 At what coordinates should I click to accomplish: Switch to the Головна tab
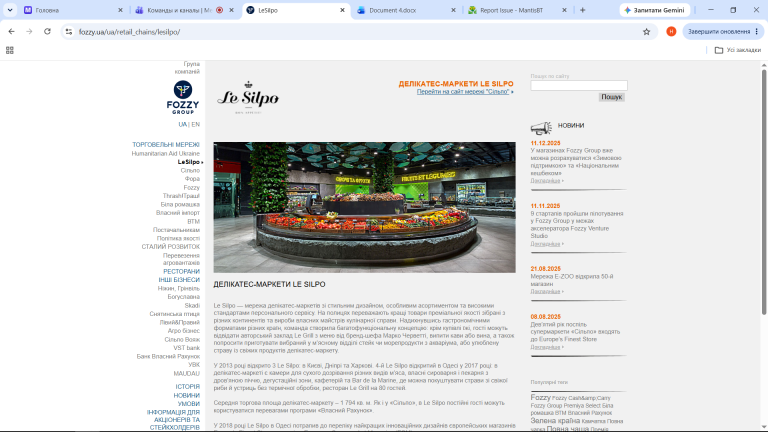[73, 10]
